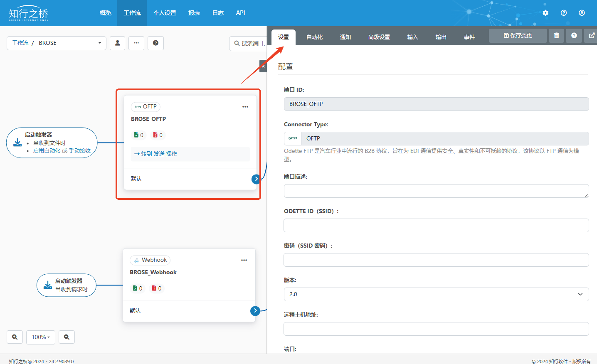597x364 pixels.
Task: Click the 手动接收 link in trigger
Action: [x=80, y=150]
